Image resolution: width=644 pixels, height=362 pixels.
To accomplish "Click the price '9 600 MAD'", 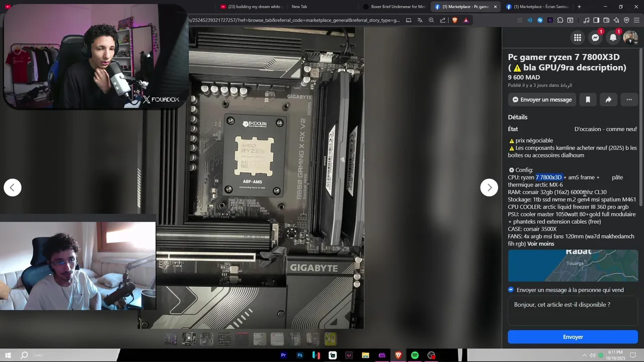I will tap(524, 77).
